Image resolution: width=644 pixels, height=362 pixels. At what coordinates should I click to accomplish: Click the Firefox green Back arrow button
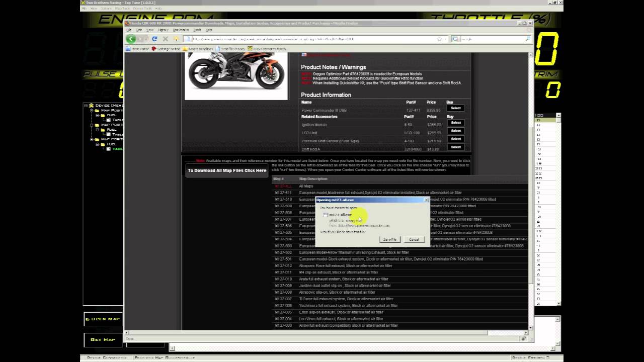click(131, 39)
